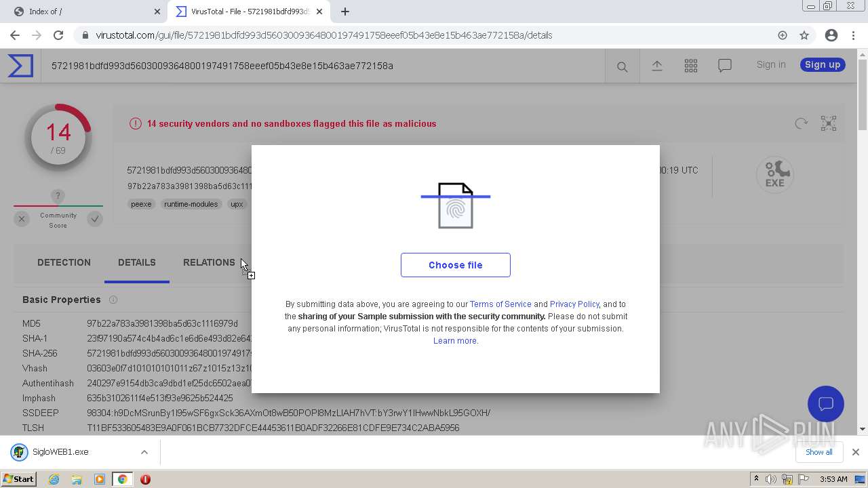This screenshot has width=868, height=488.
Task: Show hidden tray icons arrow
Action: pyautogui.click(x=757, y=479)
